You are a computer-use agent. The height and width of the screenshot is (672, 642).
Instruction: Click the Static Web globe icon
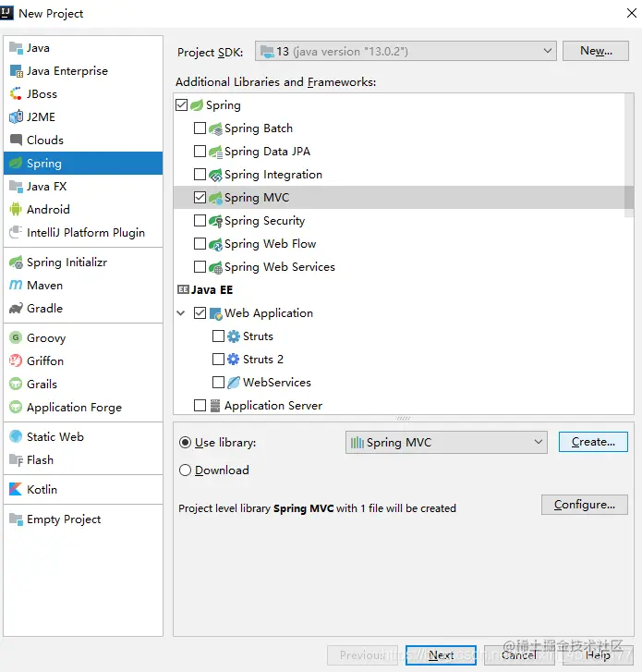[16, 436]
